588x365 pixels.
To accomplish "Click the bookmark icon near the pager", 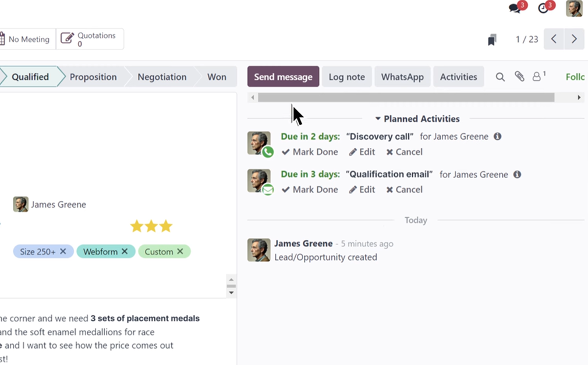I will click(x=492, y=38).
